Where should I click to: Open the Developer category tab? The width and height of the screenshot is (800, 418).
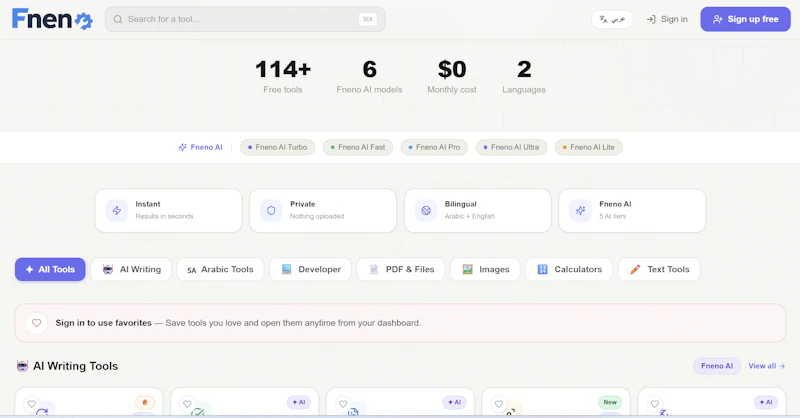310,269
